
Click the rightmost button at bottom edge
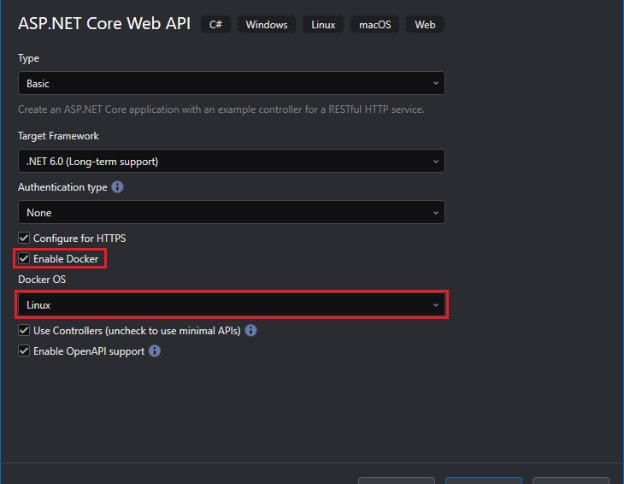point(570,480)
